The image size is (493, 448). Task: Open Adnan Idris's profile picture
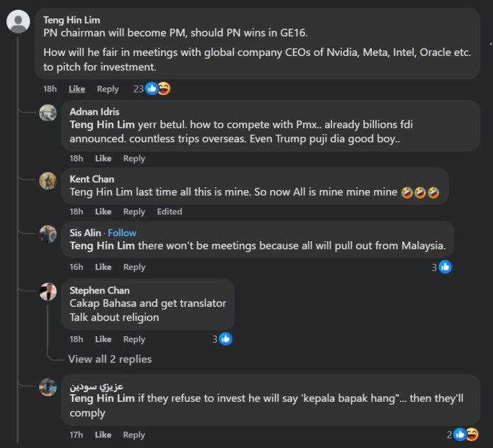[48, 113]
